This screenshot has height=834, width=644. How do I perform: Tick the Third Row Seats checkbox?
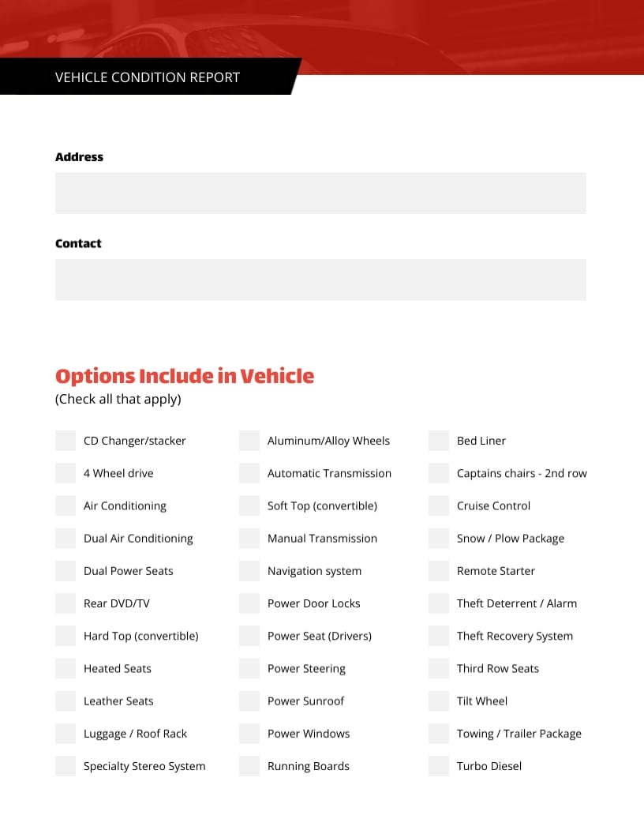point(439,668)
